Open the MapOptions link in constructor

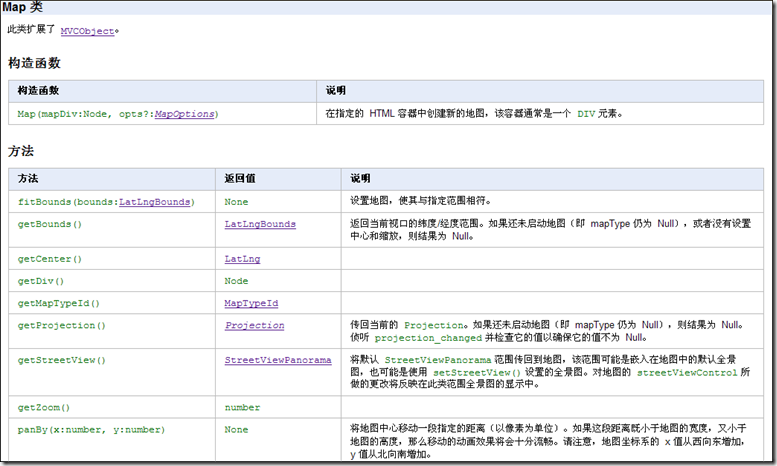184,114
